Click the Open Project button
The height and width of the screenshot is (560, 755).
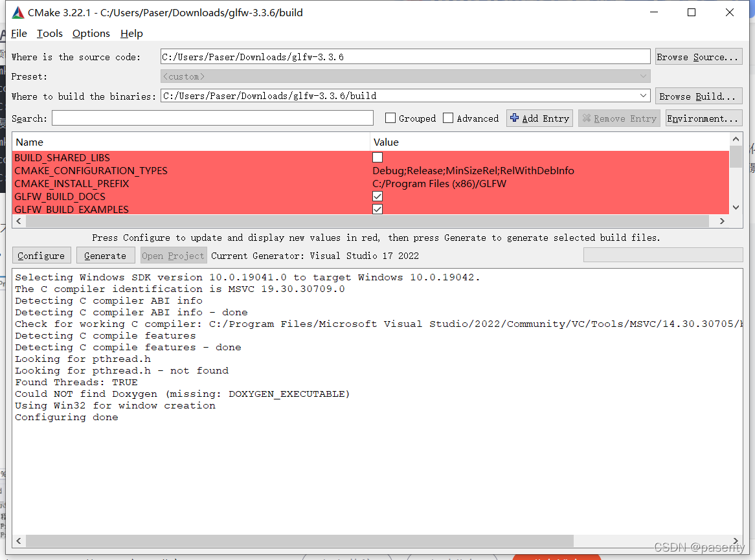(174, 256)
